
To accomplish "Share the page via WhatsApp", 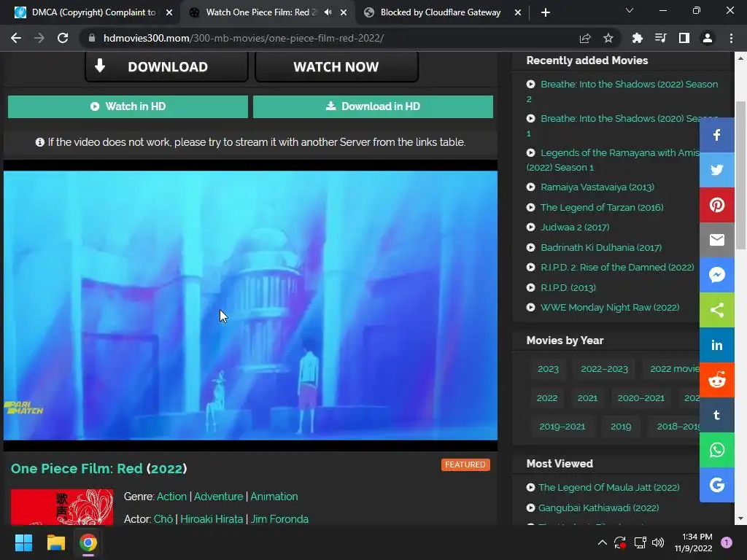I will click(x=716, y=450).
